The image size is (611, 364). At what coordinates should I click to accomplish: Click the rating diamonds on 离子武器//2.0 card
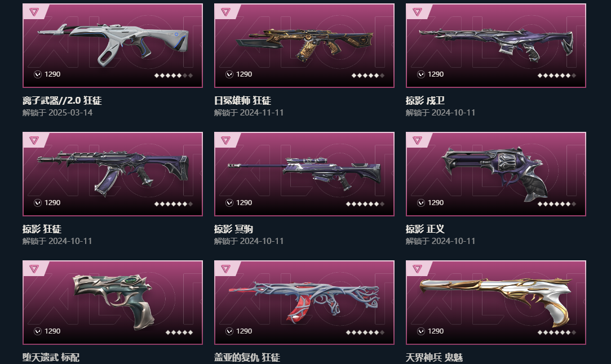click(174, 76)
